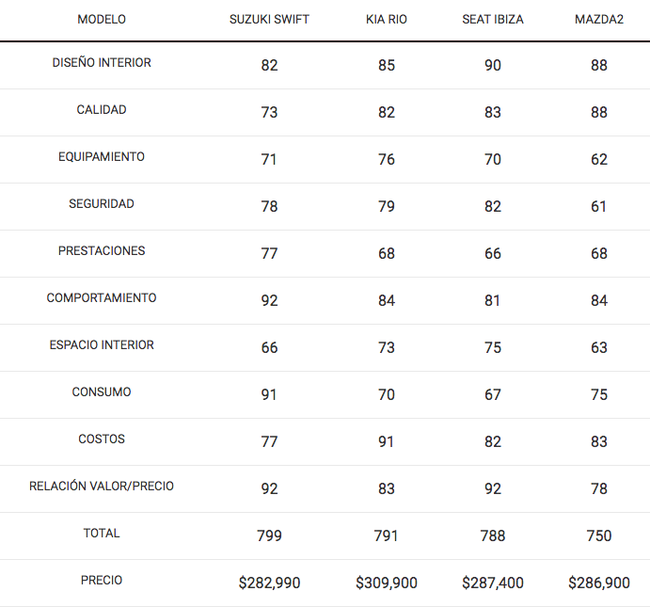Select the DISEÑO INTERIOR row label
Screen dimensions: 650x607
102,63
